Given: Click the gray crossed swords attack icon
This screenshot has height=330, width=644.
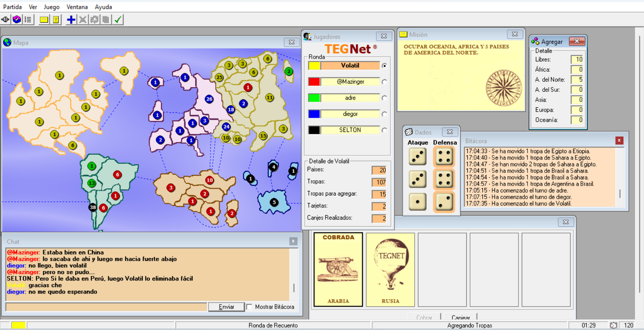Looking at the screenshot, I should coord(83,20).
